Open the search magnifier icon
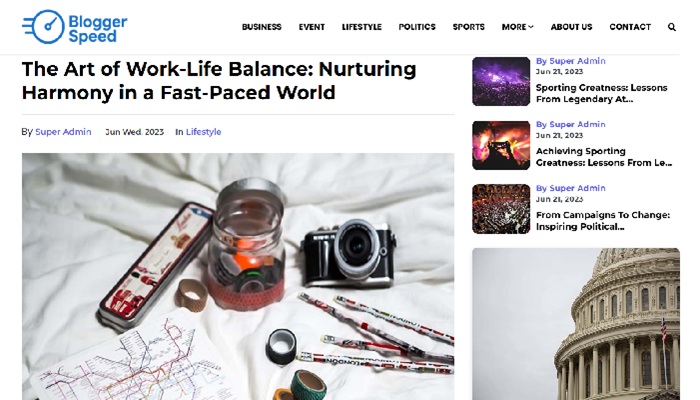This screenshot has width=700, height=400. (x=671, y=27)
